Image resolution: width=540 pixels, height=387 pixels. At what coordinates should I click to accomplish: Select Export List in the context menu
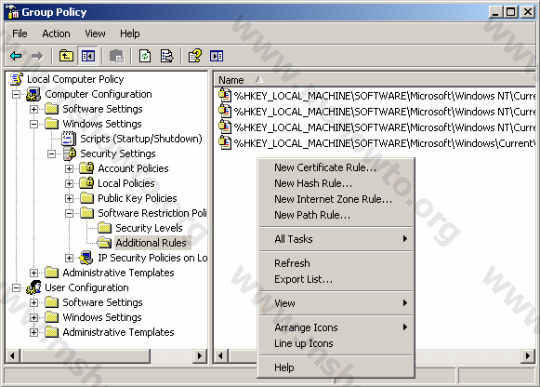336,279
